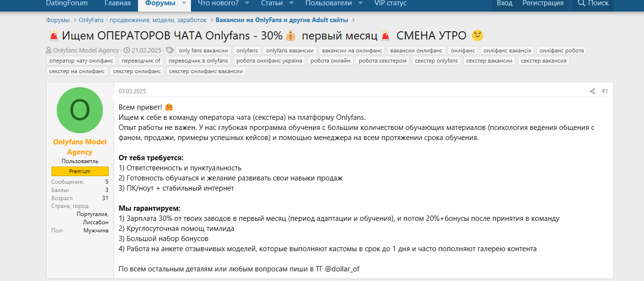Select tag "онліфанс вакансія"
This screenshot has height=281, width=644.
pyautogui.click(x=507, y=51)
